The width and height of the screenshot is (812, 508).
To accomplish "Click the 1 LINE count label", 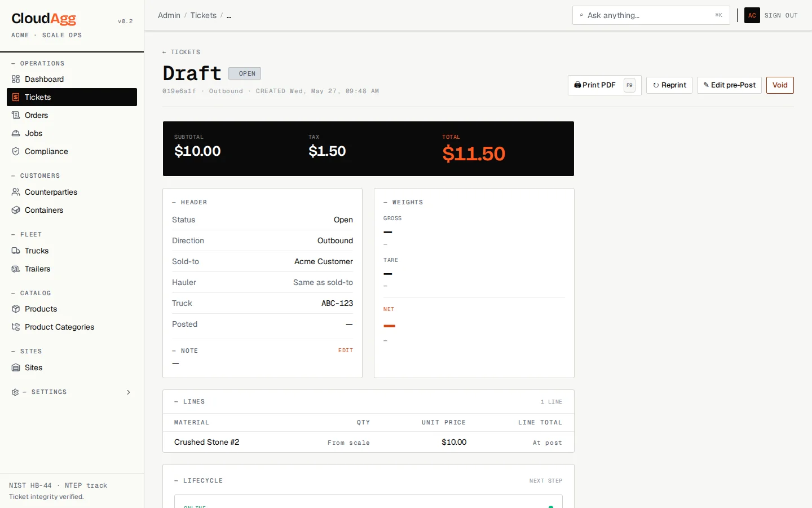I will [x=551, y=402].
